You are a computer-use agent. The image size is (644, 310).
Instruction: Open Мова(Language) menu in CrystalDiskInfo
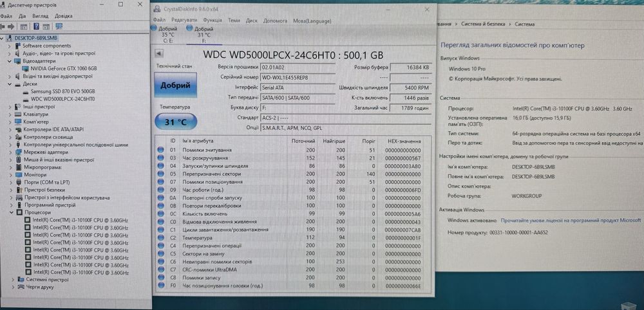tap(312, 21)
